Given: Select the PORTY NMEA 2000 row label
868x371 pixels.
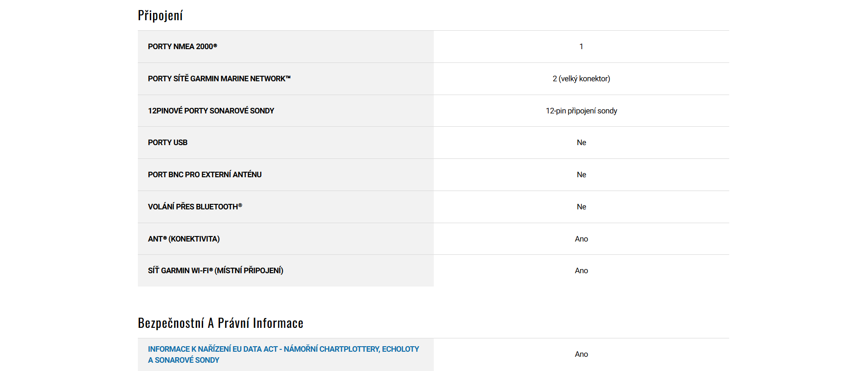Looking at the screenshot, I should coord(182,46).
